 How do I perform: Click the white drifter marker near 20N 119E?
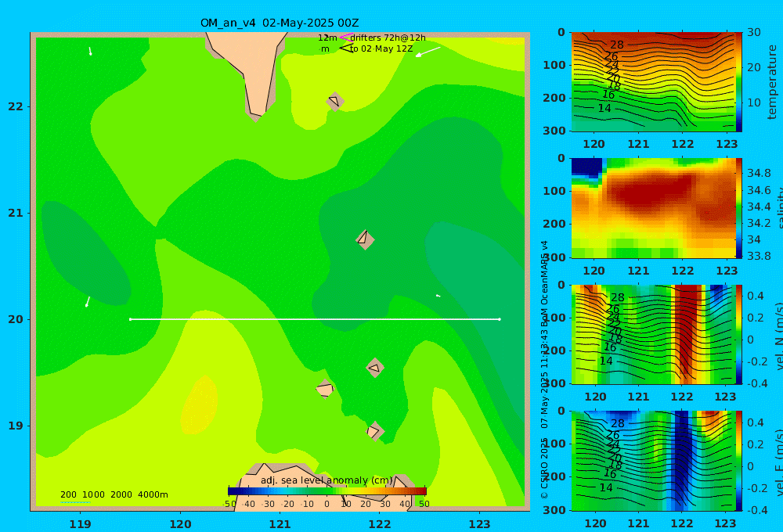(88, 301)
